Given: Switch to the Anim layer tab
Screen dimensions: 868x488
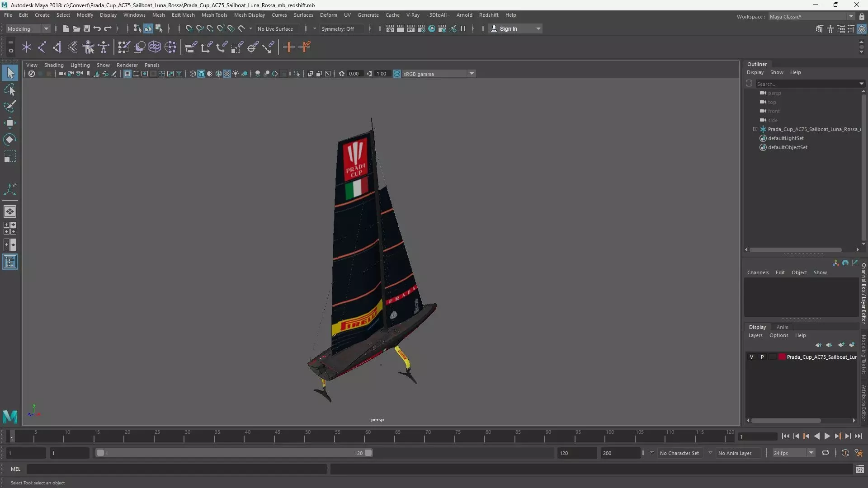Looking at the screenshot, I should (x=782, y=327).
